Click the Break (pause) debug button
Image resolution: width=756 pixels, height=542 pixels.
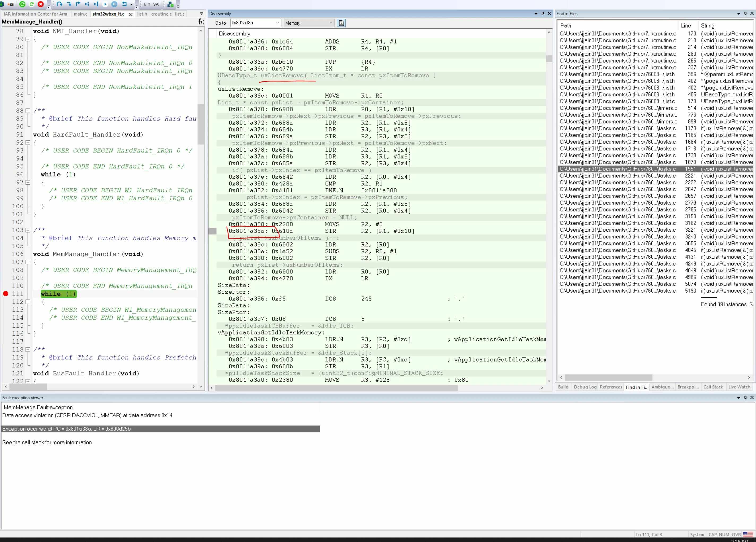click(114, 4)
